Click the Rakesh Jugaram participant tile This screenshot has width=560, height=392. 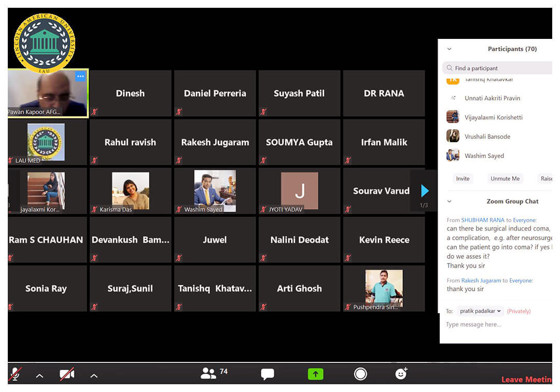click(215, 142)
